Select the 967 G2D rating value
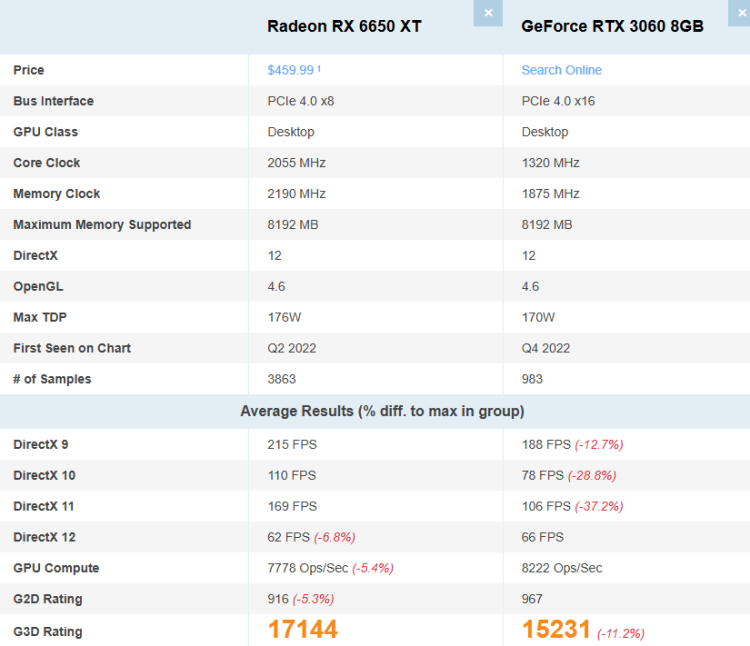Screen dimensions: 750x646 coord(532,599)
